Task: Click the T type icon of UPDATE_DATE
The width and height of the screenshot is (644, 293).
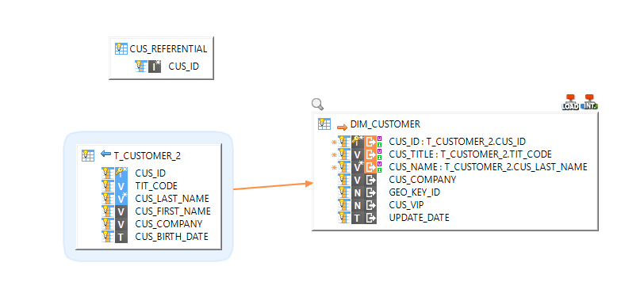Action: pyautogui.click(x=358, y=218)
